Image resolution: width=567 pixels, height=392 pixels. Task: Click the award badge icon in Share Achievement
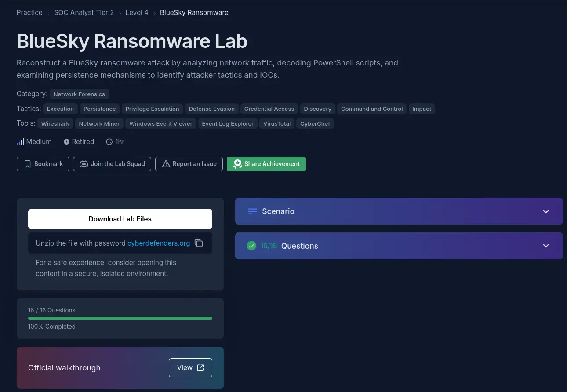238,164
